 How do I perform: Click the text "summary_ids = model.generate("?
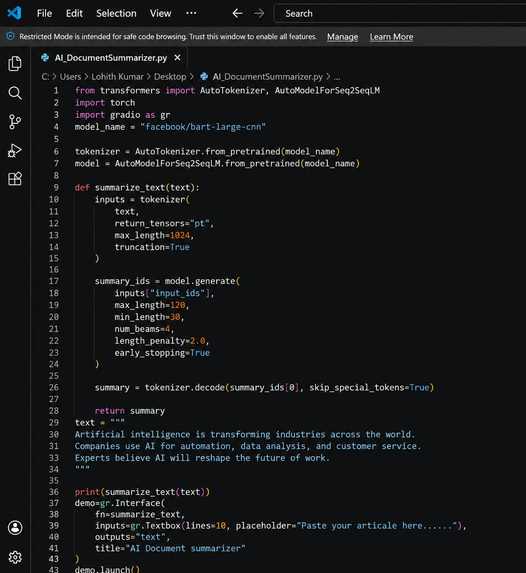coord(167,281)
